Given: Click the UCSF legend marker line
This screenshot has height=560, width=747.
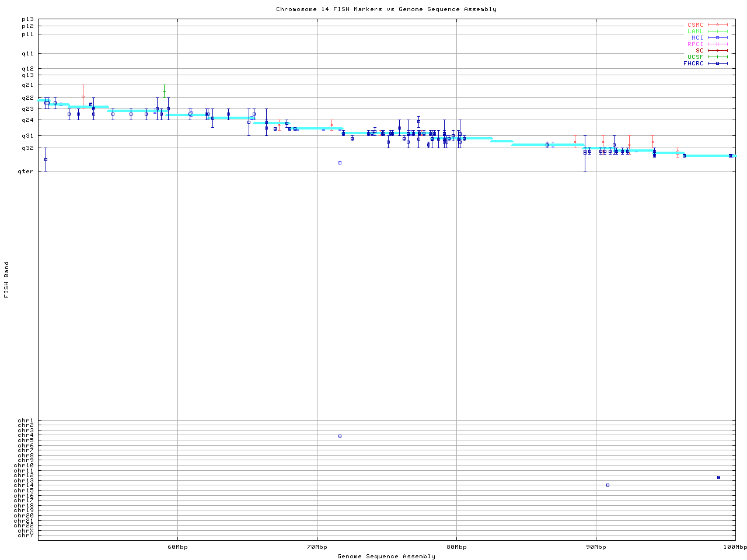Looking at the screenshot, I should pyautogui.click(x=717, y=57).
